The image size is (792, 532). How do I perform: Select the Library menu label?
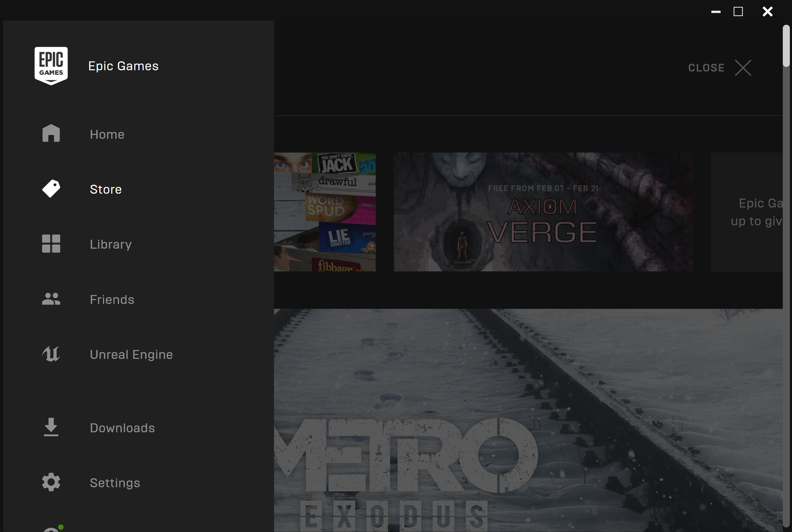(111, 244)
